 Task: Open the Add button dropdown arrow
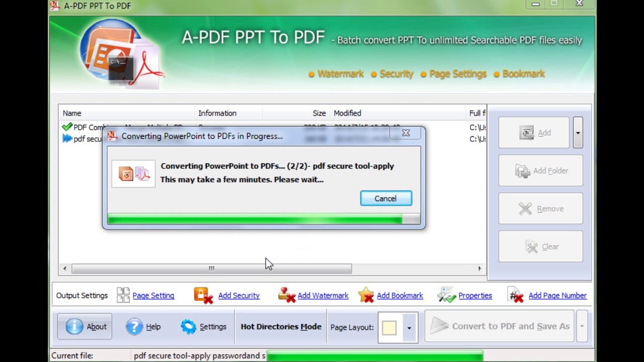click(x=578, y=133)
